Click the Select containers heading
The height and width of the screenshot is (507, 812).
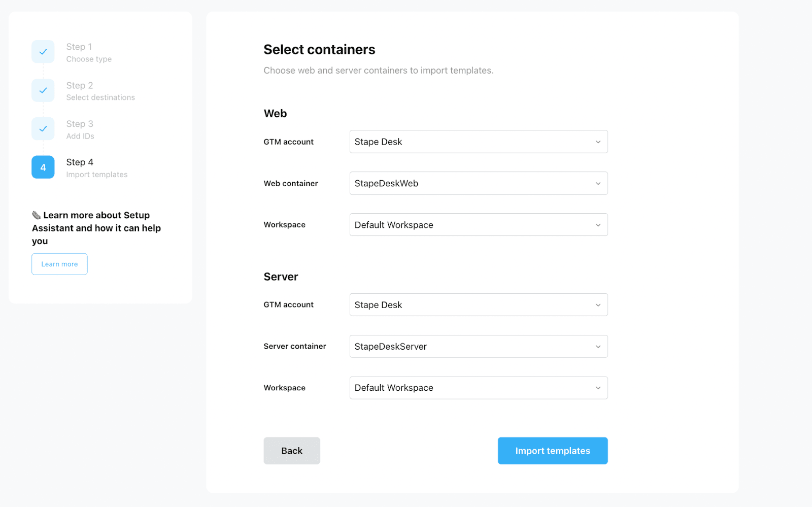319,50
